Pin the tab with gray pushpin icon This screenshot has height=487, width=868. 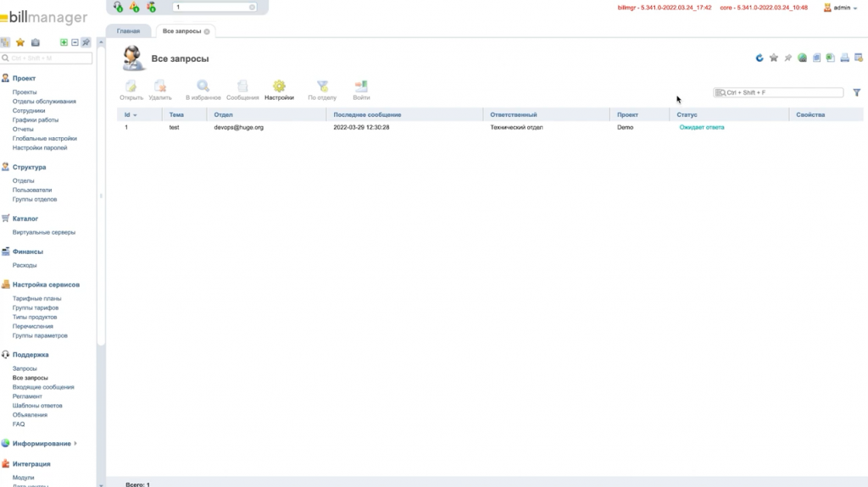point(788,58)
